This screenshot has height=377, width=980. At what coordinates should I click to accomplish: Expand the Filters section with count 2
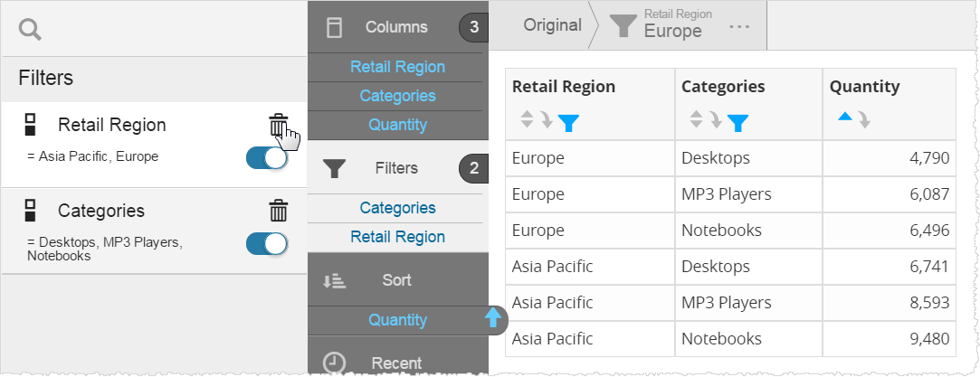pyautogui.click(x=396, y=168)
